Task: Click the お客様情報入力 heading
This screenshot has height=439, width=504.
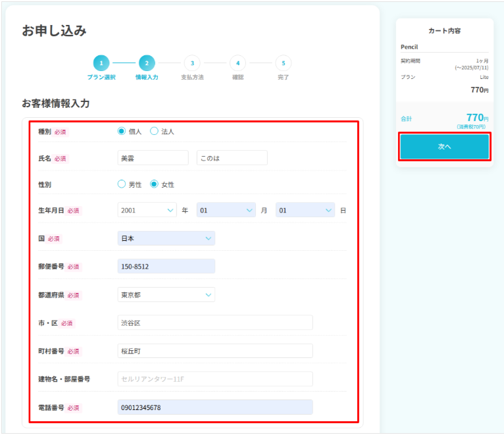Action: (56, 103)
